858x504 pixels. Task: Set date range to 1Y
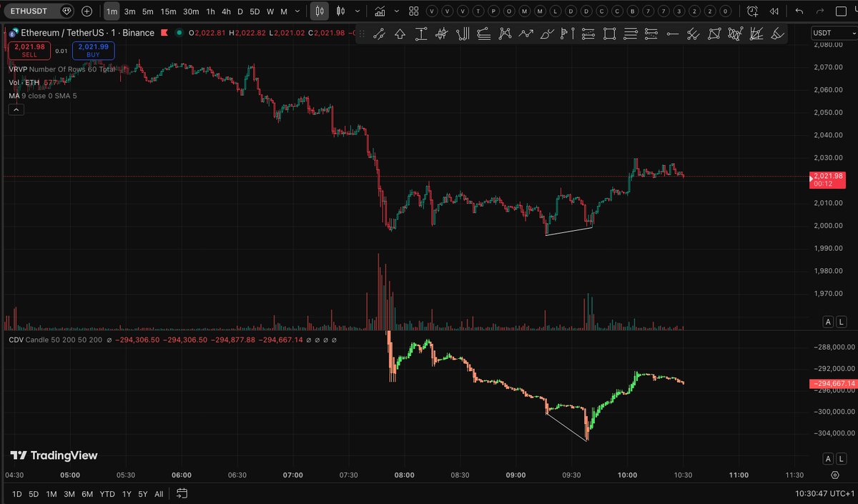(127, 494)
